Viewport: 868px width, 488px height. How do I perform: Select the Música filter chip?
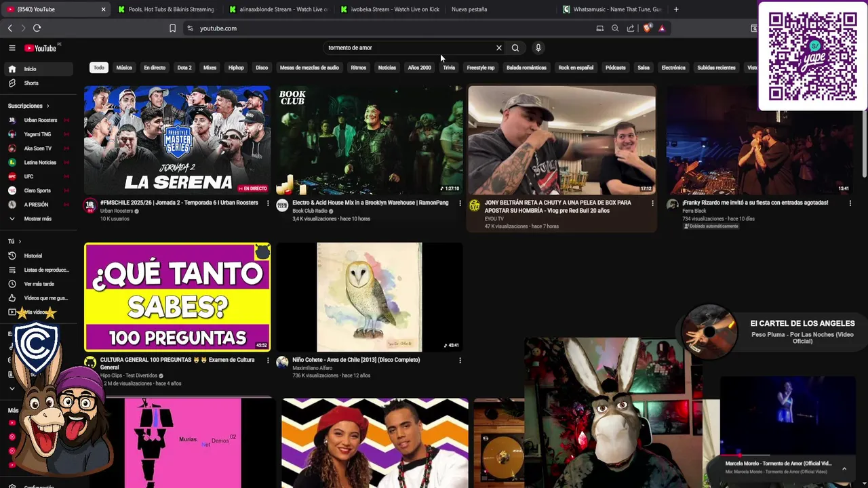(x=124, y=68)
